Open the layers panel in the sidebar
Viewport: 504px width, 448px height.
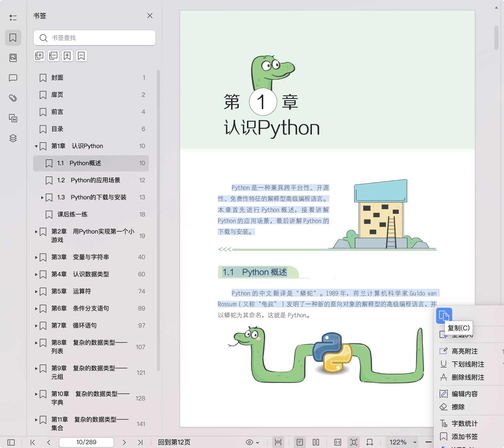[x=13, y=139]
